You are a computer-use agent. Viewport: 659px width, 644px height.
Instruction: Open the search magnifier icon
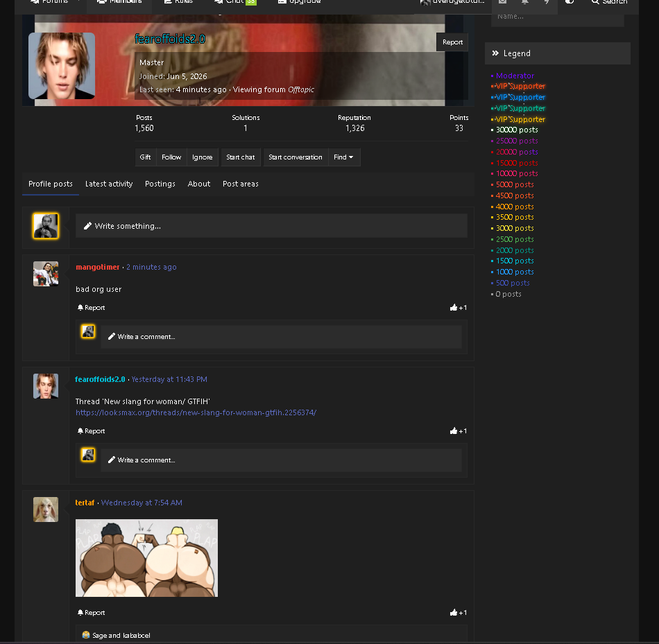594,1
